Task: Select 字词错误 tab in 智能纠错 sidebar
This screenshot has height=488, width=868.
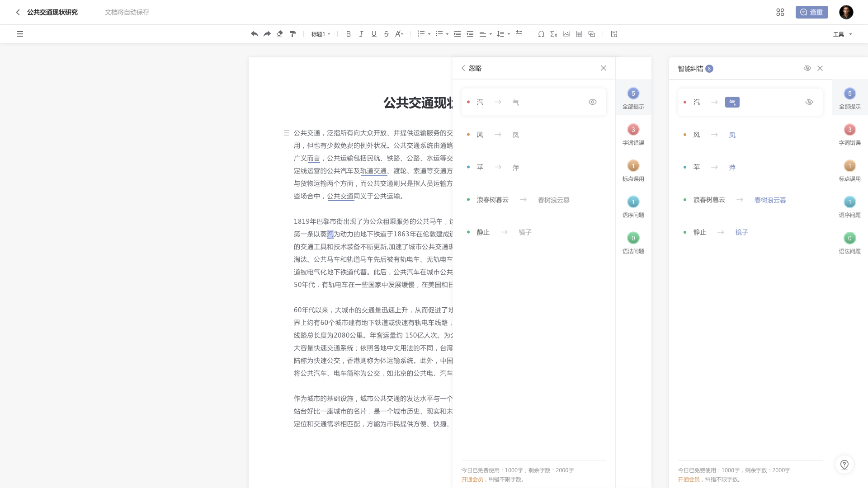Action: [850, 134]
